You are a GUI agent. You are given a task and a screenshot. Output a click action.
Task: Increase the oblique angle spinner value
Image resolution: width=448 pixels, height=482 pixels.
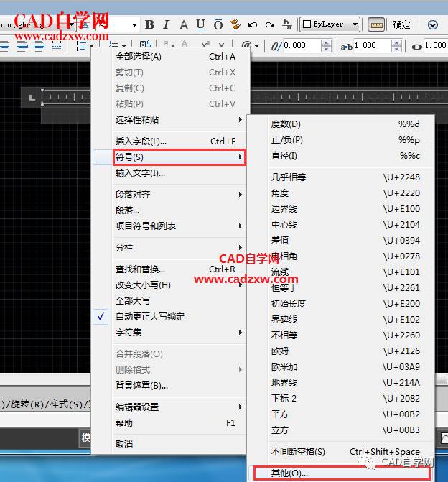tap(327, 42)
